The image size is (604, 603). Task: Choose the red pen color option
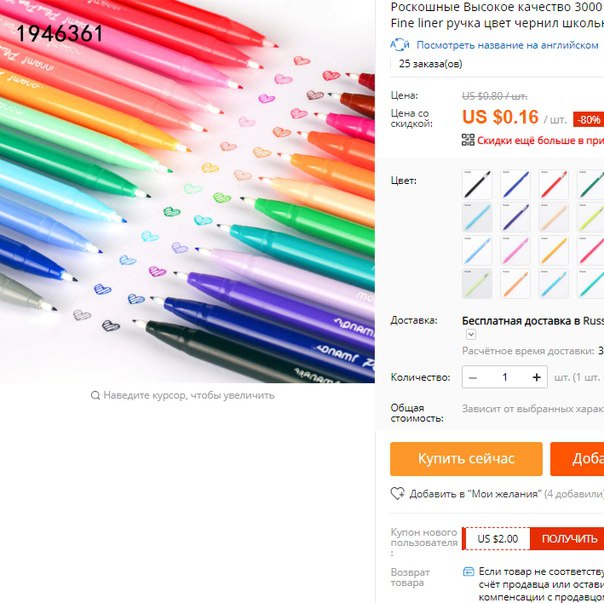[554, 184]
